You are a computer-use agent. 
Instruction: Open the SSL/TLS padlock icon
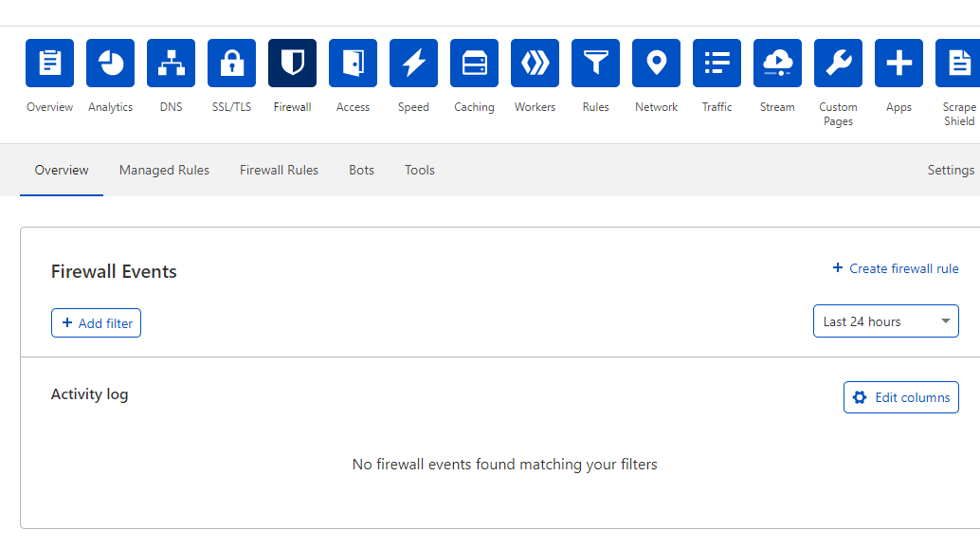click(231, 64)
